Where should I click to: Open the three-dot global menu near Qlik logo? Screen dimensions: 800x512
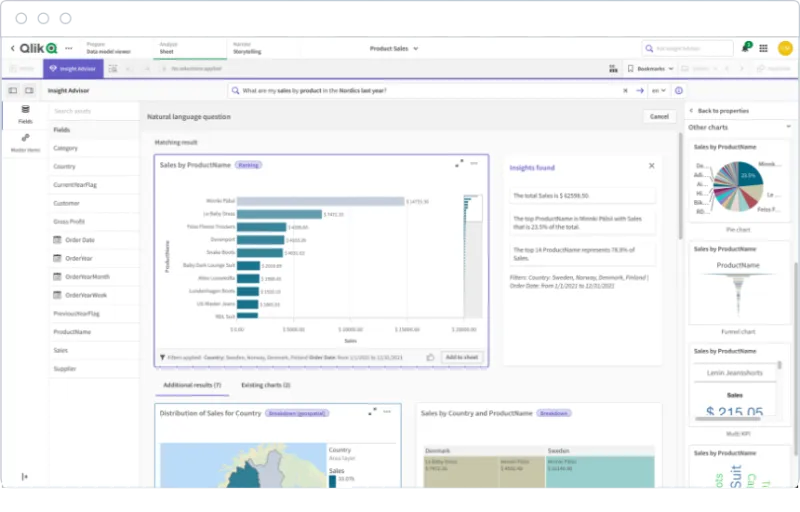(69, 48)
